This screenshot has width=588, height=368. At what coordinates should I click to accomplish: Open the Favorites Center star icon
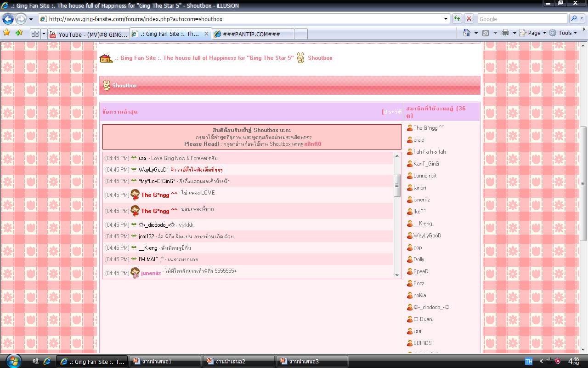[7, 33]
